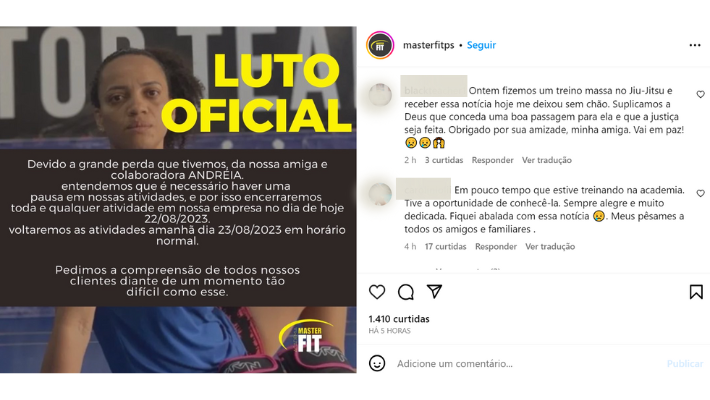Viewport: 710px width, 400px height.
Task: View the 3 curtidas on first comment
Action: (x=444, y=160)
